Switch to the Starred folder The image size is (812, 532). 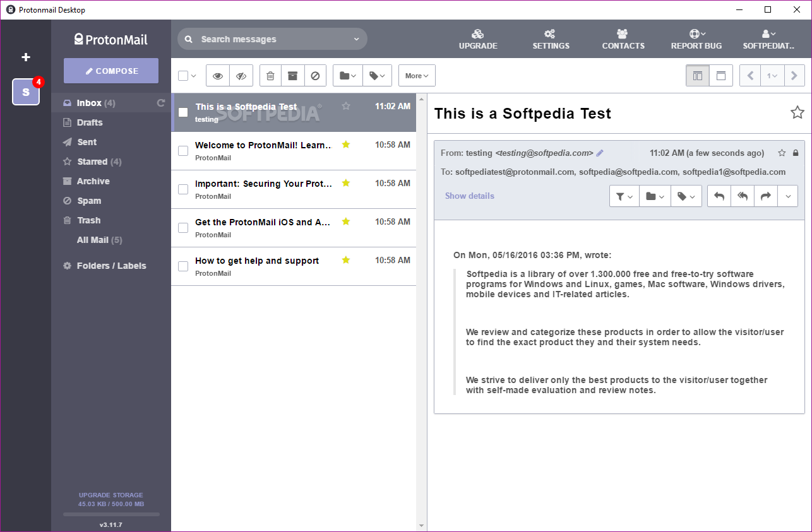coord(93,161)
